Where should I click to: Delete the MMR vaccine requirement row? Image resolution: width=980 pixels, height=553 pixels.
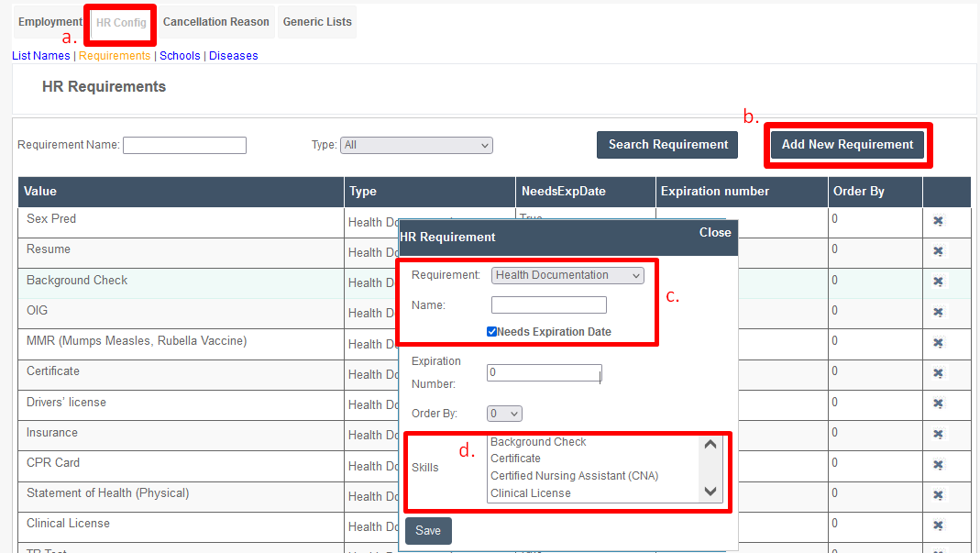point(938,343)
